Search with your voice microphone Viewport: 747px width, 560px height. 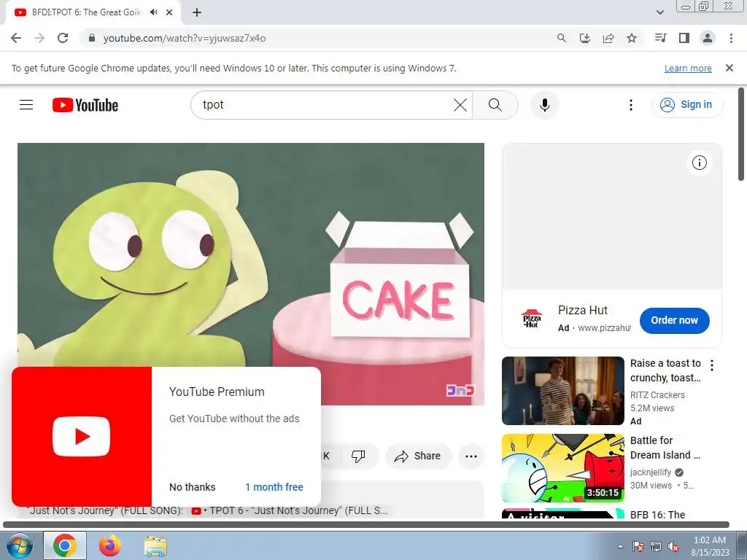[544, 105]
